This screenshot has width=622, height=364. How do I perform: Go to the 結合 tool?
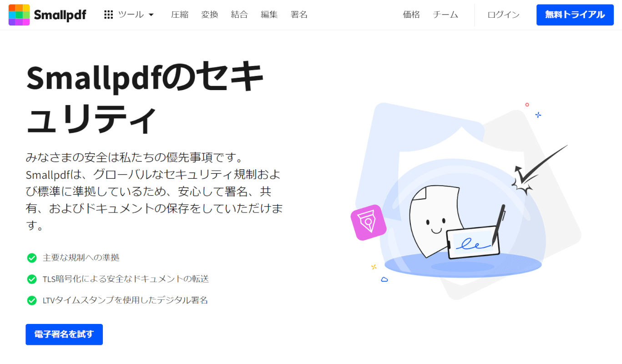(239, 15)
